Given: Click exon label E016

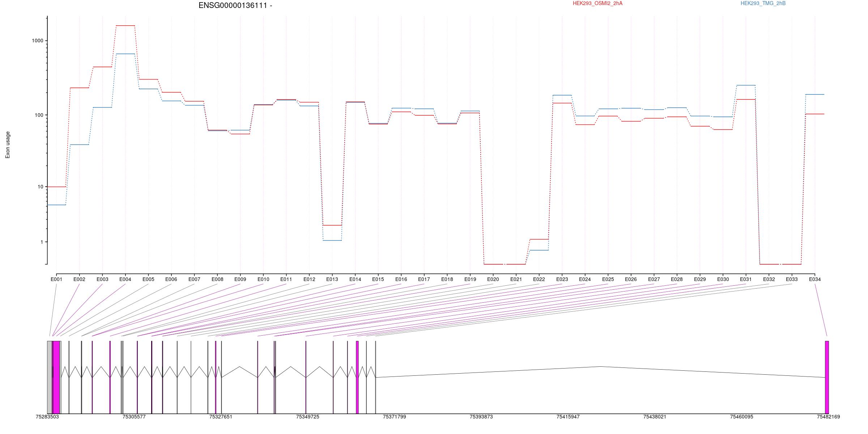Looking at the screenshot, I should pos(401,279).
